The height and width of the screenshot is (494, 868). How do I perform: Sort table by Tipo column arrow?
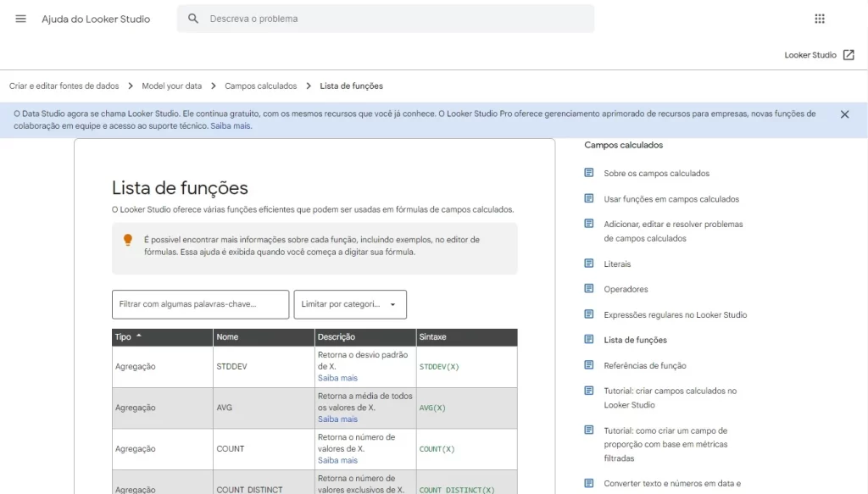point(139,336)
